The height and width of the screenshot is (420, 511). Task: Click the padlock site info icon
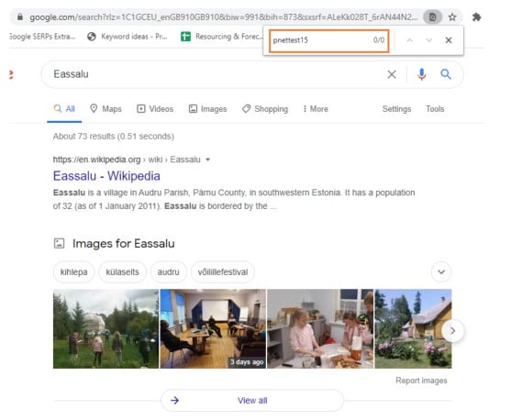click(20, 17)
